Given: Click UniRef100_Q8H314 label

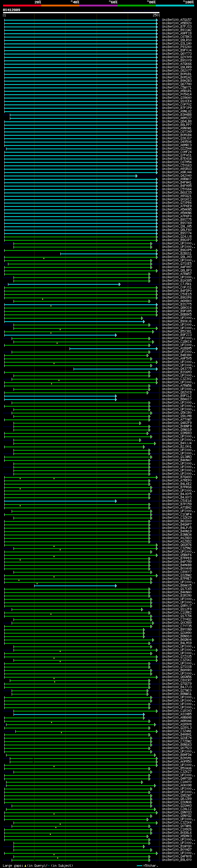Looking at the screenshot, I should (177, 308).
